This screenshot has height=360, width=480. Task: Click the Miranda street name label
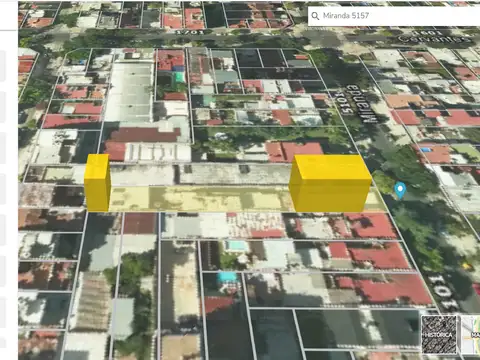[x=364, y=103]
